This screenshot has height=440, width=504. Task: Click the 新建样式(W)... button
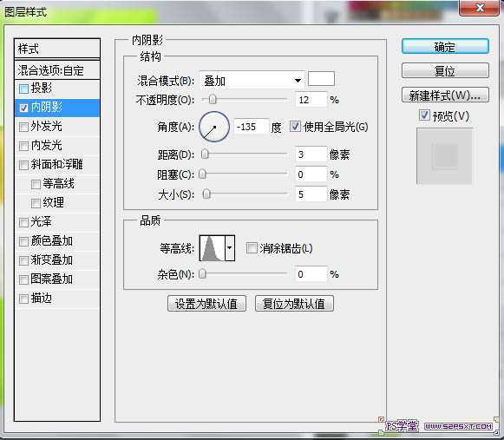(x=445, y=95)
